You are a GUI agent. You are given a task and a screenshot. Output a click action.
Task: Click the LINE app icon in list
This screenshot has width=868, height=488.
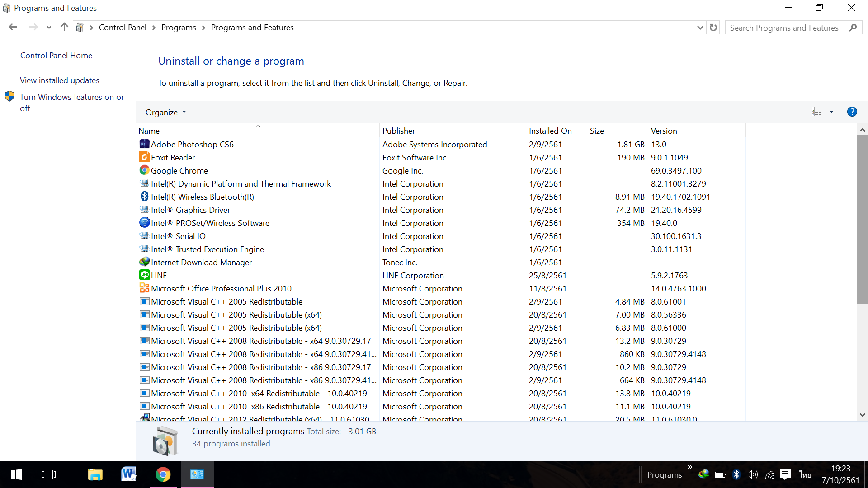[x=144, y=275]
